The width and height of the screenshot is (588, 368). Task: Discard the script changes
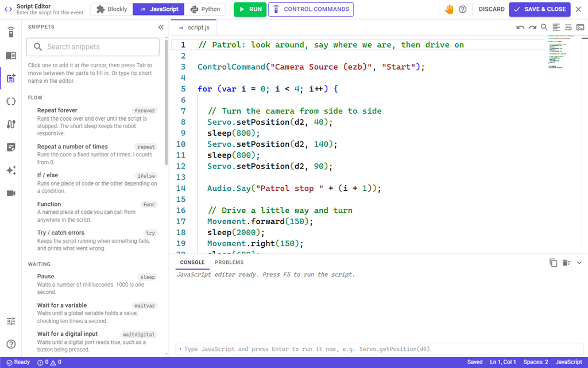point(492,9)
